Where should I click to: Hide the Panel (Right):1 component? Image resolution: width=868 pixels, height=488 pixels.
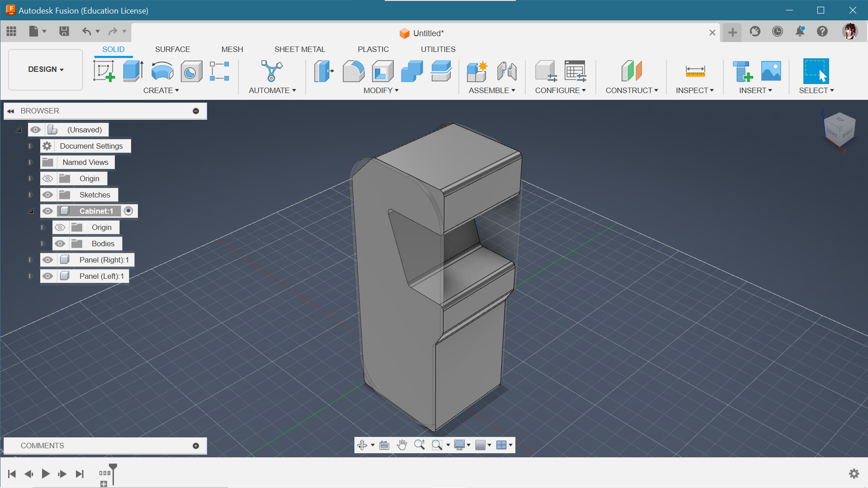[x=48, y=260]
